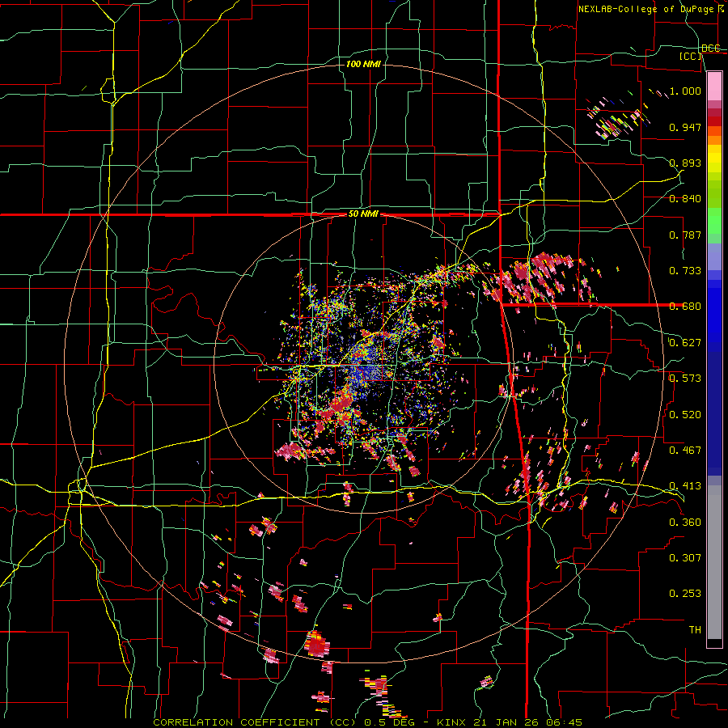This screenshot has width=728, height=728.
Task: Click the [CC] units label
Action: (x=691, y=56)
